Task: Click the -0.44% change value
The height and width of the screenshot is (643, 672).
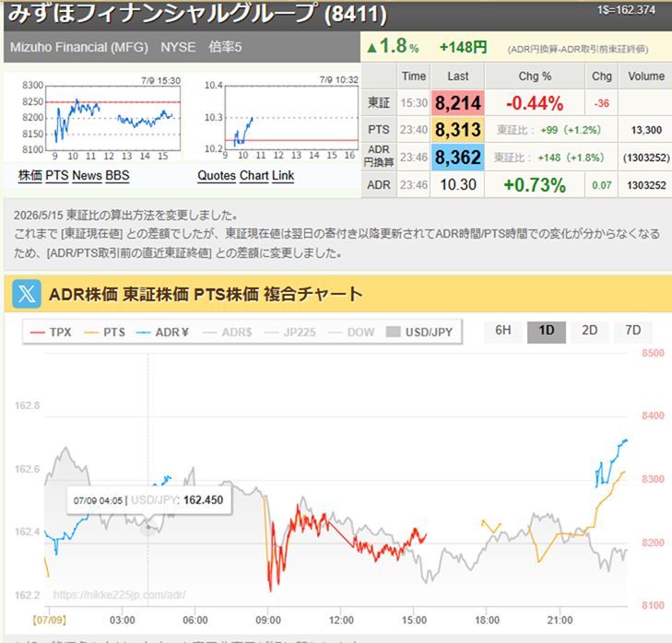Action: click(535, 103)
